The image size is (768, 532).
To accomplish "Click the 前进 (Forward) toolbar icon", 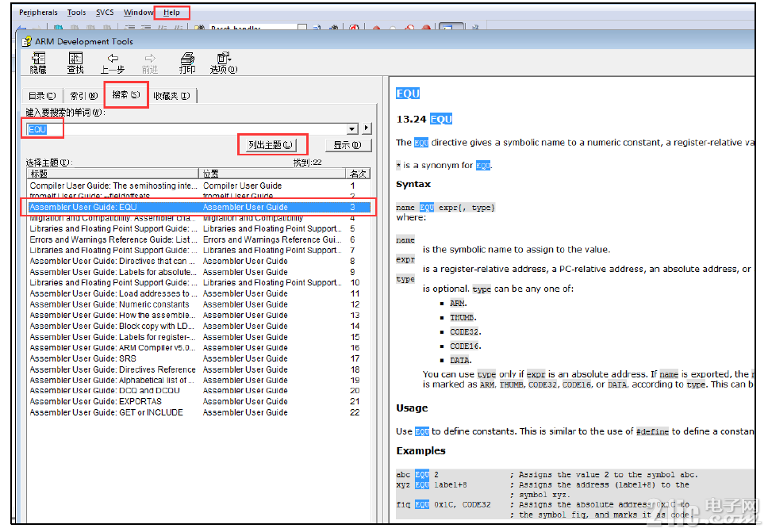I will 150,63.
